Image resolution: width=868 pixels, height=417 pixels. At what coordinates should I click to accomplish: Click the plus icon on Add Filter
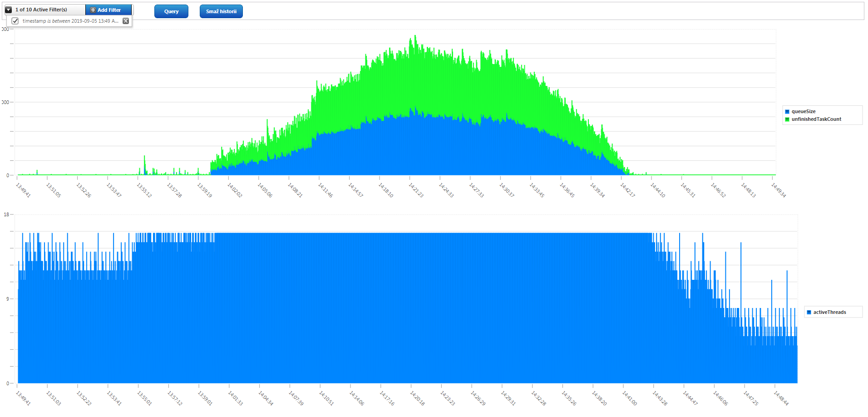[x=93, y=10]
